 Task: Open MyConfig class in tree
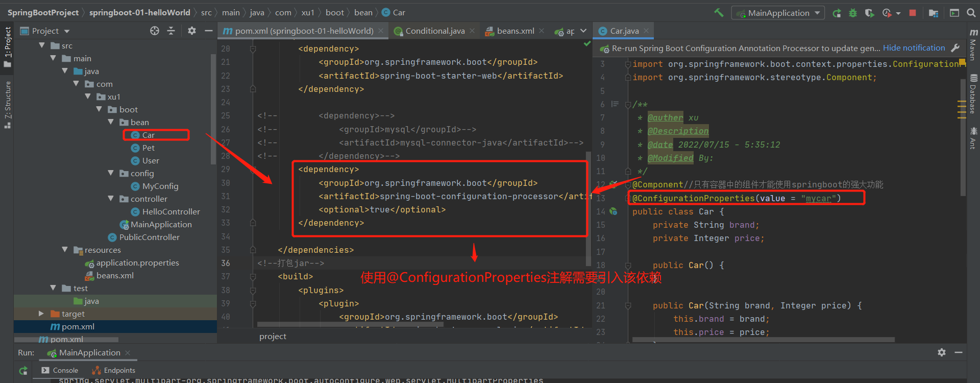coord(155,186)
